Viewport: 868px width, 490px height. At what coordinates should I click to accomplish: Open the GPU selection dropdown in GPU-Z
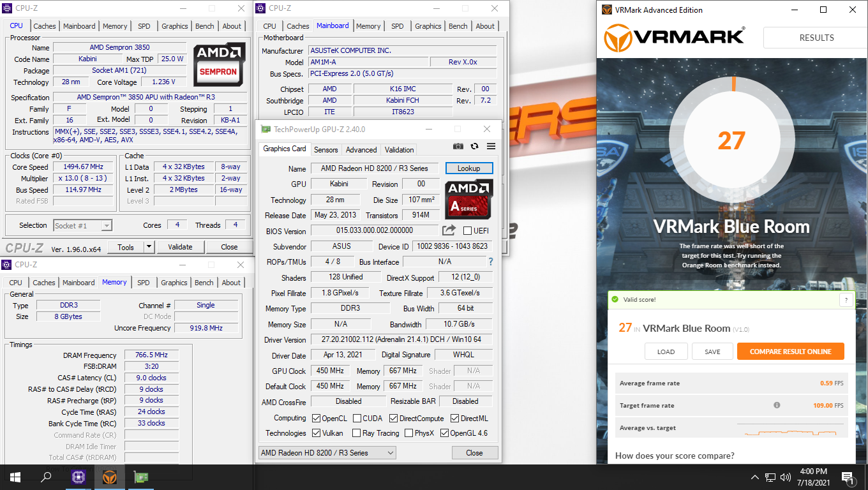tap(327, 452)
